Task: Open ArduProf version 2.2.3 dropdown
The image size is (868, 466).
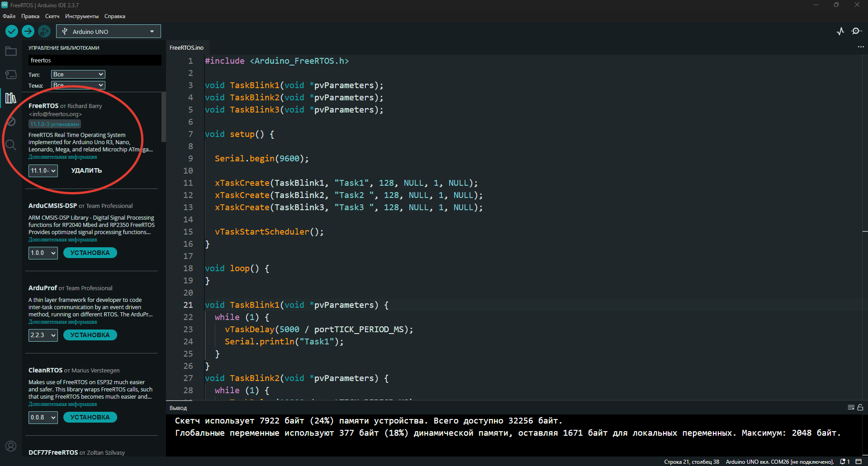Action: click(43, 335)
